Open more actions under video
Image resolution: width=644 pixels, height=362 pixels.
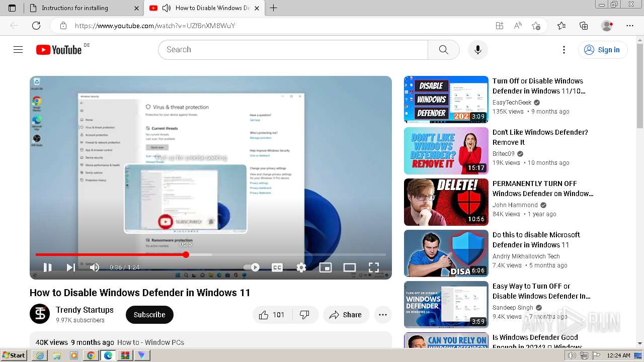(x=383, y=315)
